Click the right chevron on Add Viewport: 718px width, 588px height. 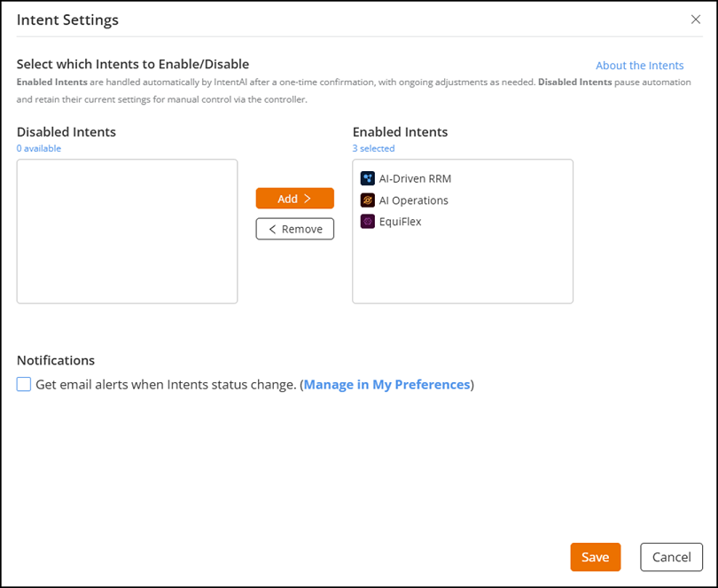click(x=308, y=199)
